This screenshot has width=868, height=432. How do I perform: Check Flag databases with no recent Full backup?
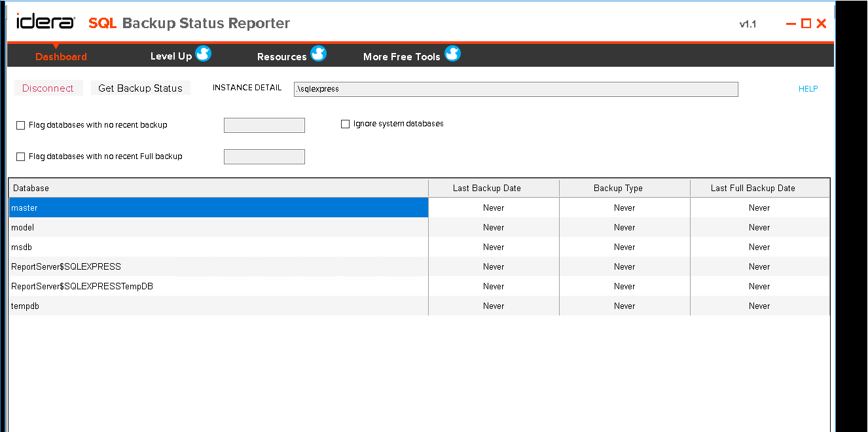[x=20, y=156]
